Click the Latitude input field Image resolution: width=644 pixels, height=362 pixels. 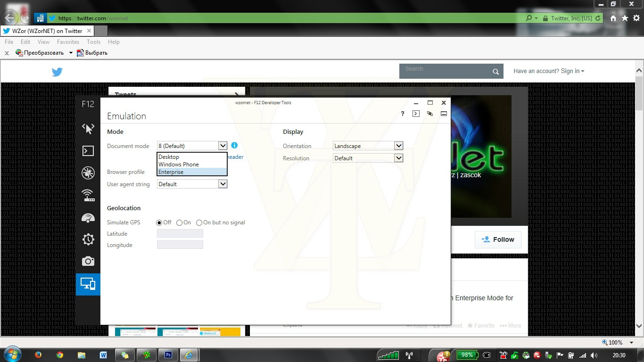pos(180,233)
